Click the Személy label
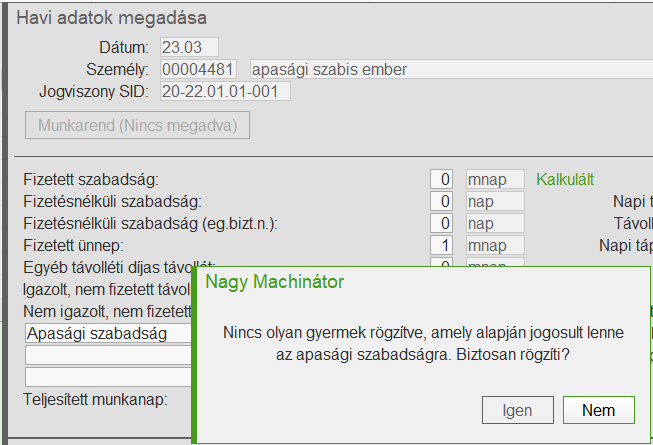 point(117,69)
